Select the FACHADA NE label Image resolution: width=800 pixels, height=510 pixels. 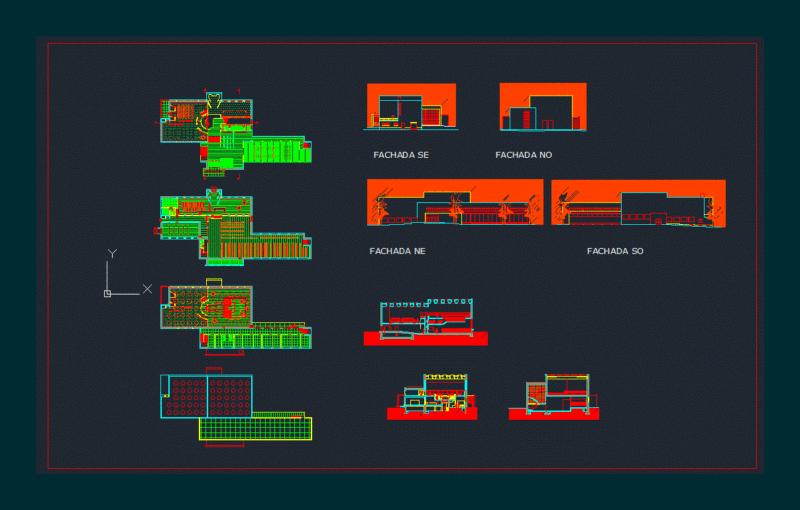pos(397,251)
